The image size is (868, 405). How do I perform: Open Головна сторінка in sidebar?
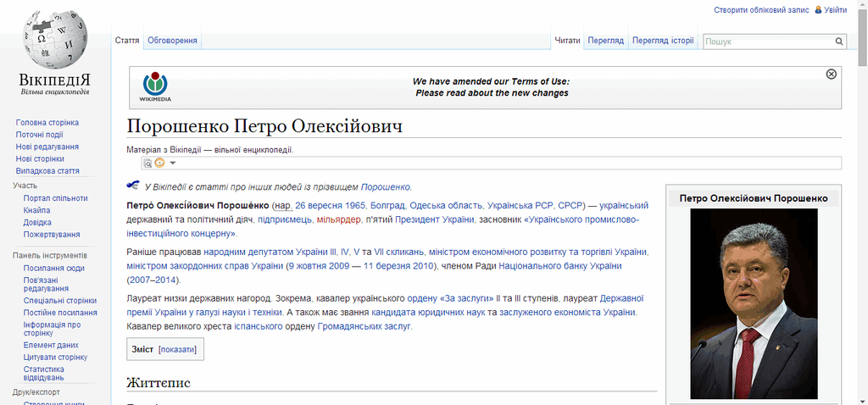tap(47, 122)
